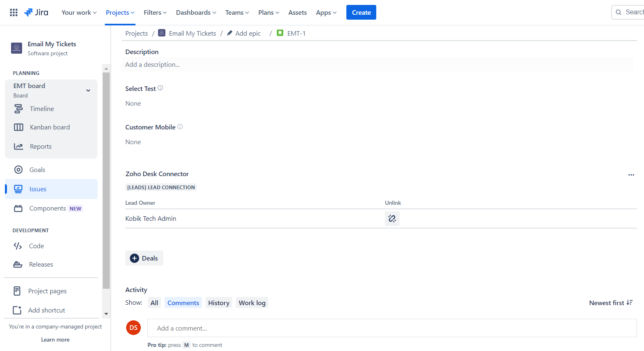Click the breadcrumb project avatar icon
The width and height of the screenshot is (644, 351).
click(162, 33)
